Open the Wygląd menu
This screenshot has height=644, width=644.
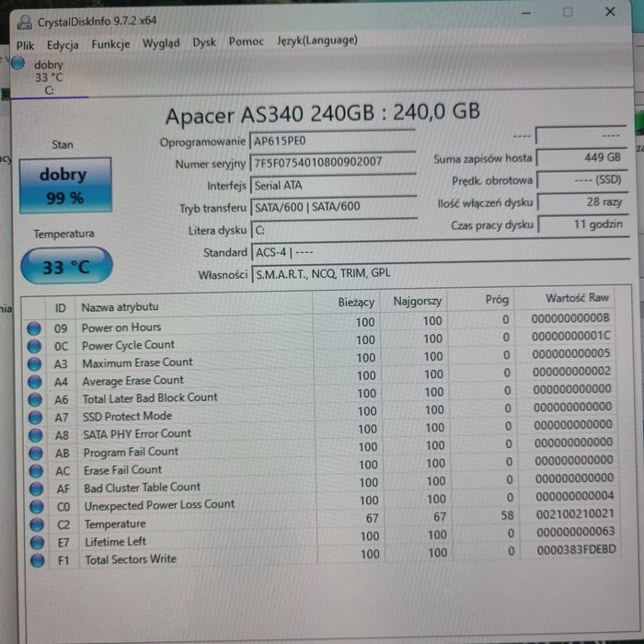coord(161,43)
